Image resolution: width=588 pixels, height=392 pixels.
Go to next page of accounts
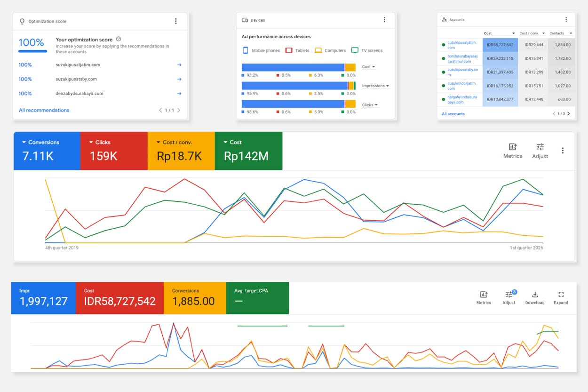pos(568,114)
